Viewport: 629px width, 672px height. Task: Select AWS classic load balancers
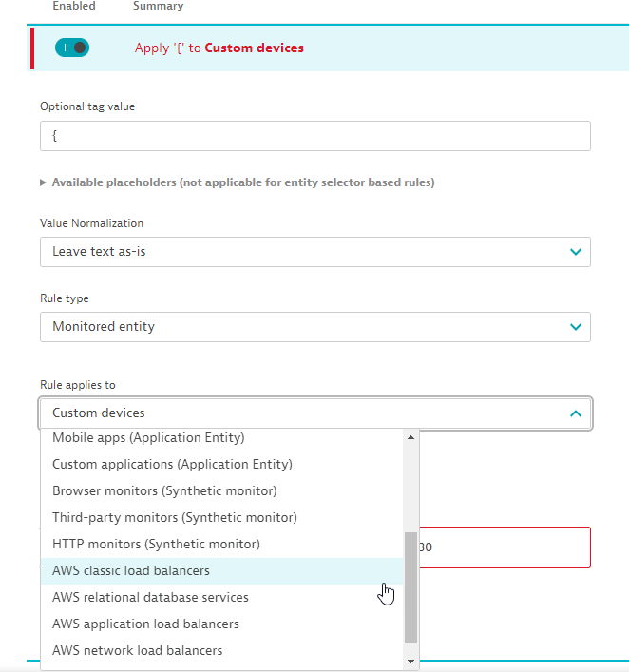(x=131, y=571)
